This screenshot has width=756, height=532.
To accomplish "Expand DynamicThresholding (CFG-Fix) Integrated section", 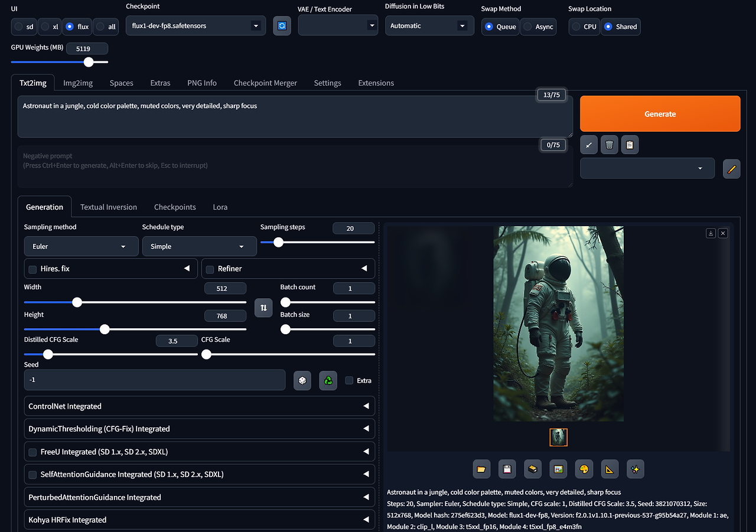I will point(200,429).
